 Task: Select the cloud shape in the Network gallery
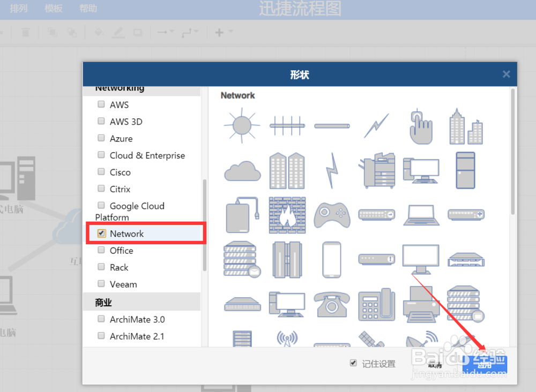coord(242,170)
